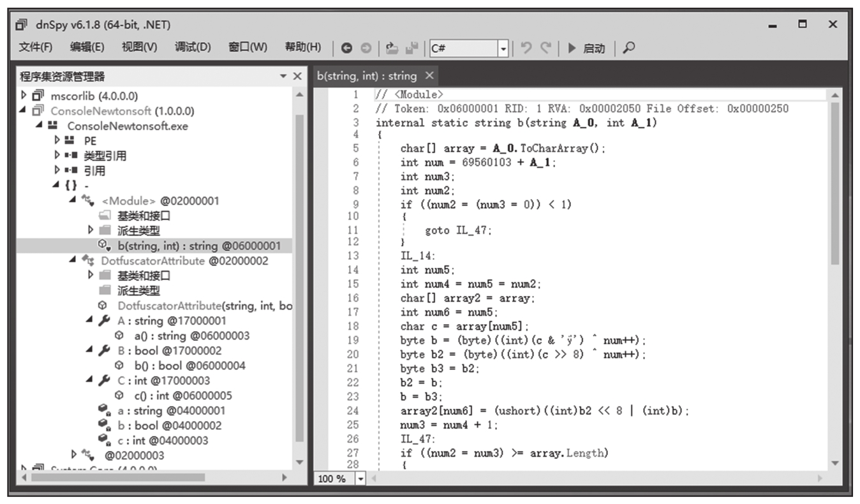Select getter c() : int @06000005
The width and height of the screenshot is (860, 504).
coord(183,396)
